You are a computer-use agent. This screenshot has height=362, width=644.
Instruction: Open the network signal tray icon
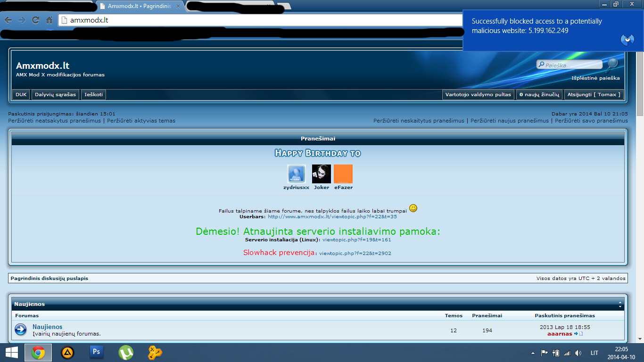[x=567, y=353]
